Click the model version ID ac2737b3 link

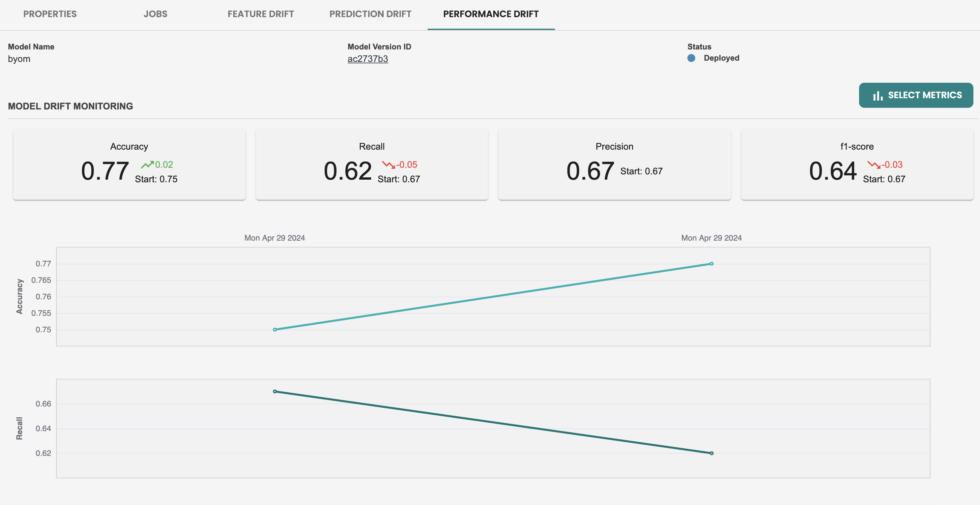point(368,59)
